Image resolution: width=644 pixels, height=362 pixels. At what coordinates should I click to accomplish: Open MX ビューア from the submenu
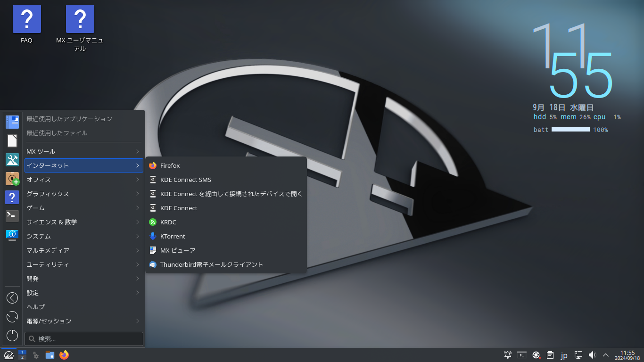226,250
